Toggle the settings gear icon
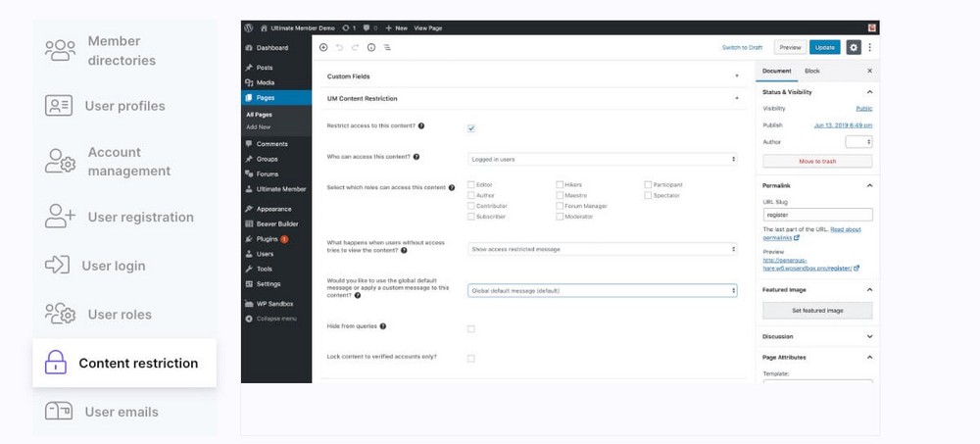This screenshot has height=444, width=980. [854, 47]
